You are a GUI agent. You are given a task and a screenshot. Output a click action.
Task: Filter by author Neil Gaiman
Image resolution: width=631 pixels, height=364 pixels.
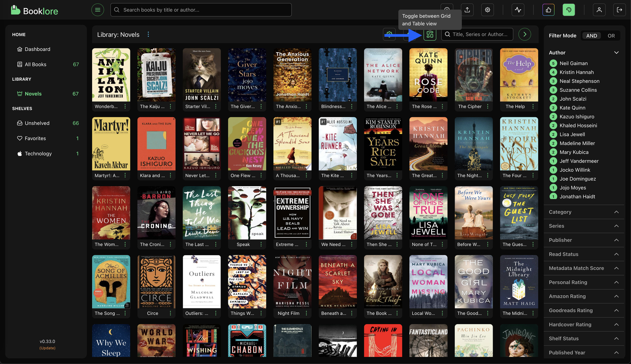573,63
